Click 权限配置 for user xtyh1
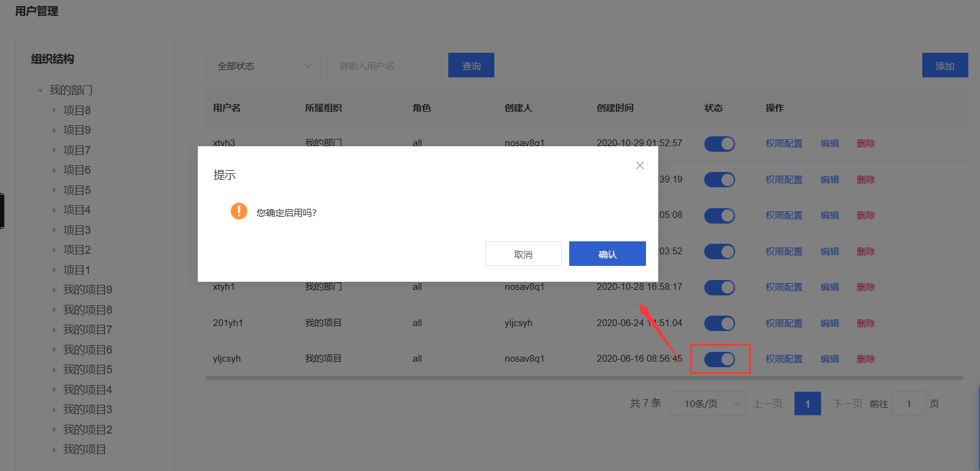Image resolution: width=980 pixels, height=471 pixels. click(784, 287)
